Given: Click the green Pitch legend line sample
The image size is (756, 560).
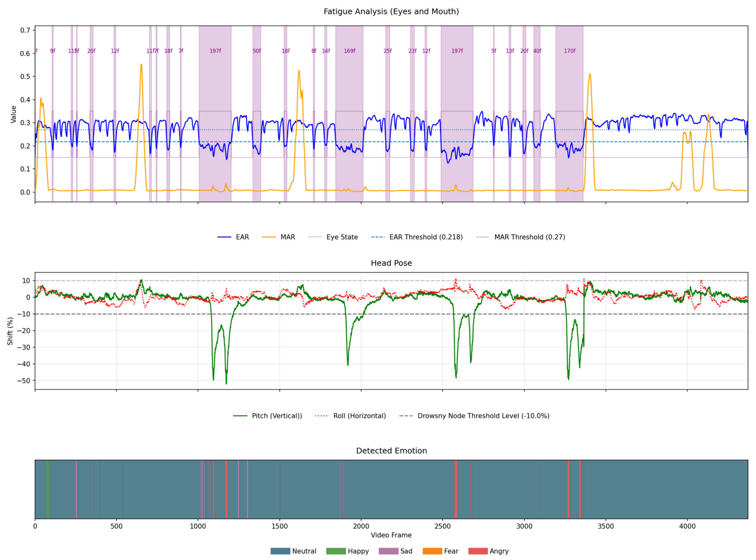Looking at the screenshot, I should tap(240, 416).
